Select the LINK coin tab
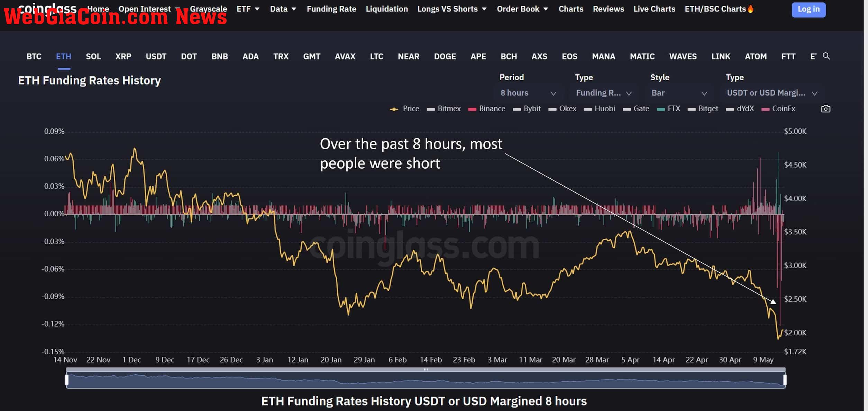Screen dimensions: 868x411 pos(721,56)
